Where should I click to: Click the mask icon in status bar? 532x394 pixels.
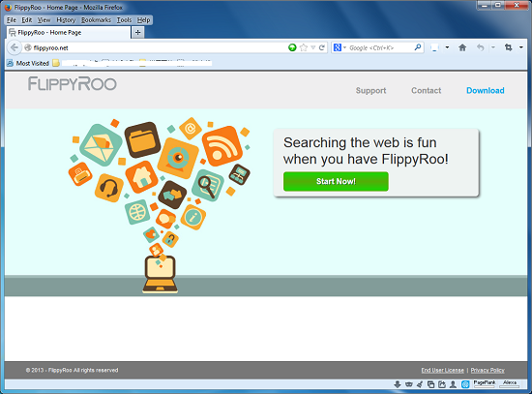pyautogui.click(x=409, y=384)
